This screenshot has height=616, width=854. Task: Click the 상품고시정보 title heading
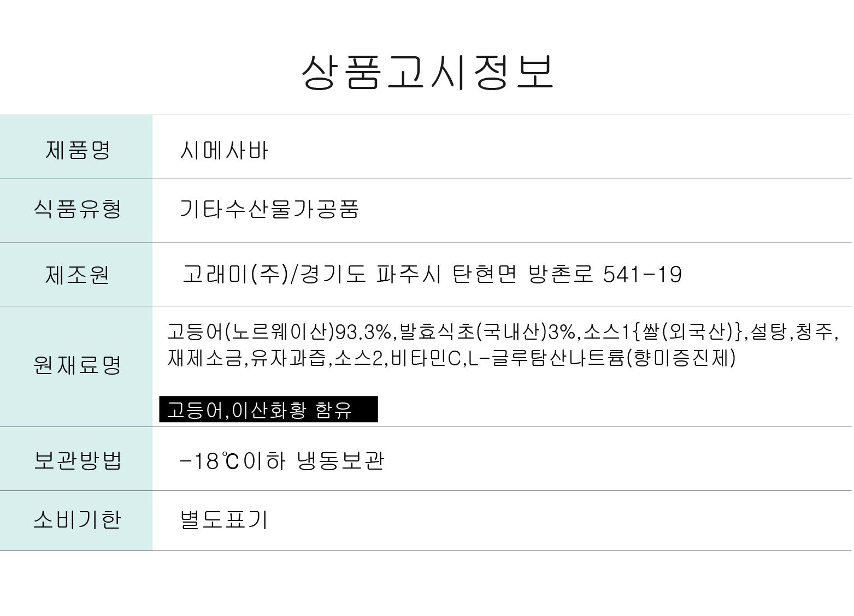[428, 72]
